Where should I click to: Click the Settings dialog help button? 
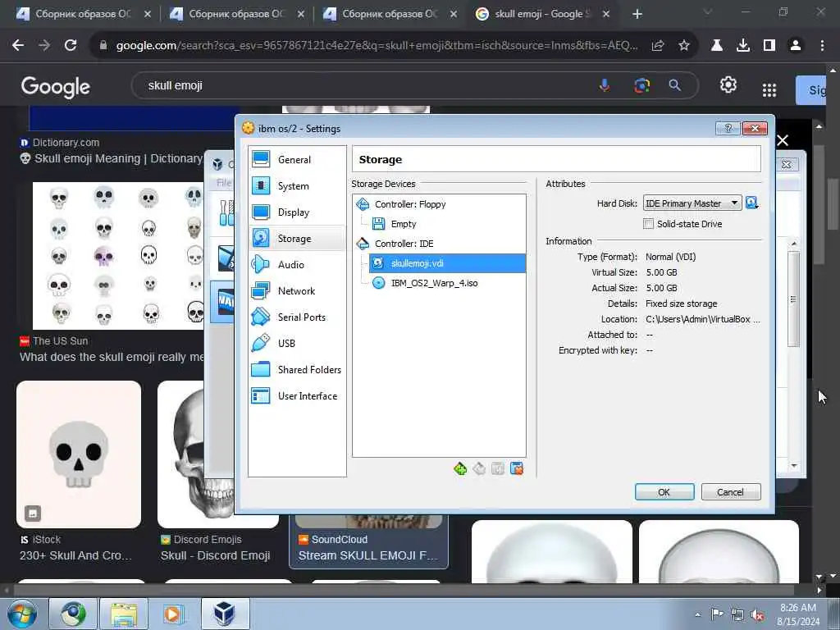[728, 129]
